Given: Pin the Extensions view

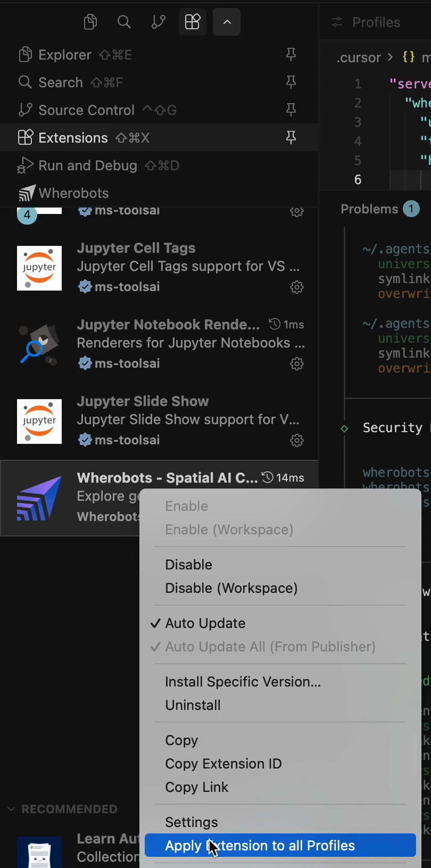Looking at the screenshot, I should click(291, 137).
